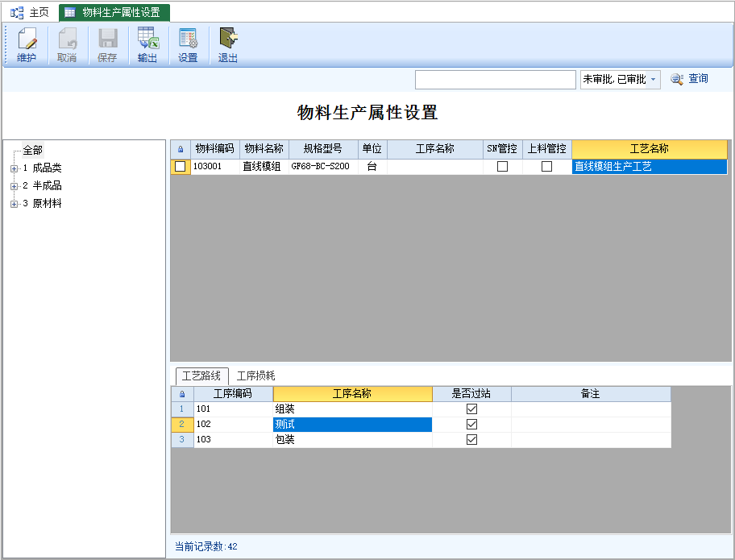
Task: Click process code cell 103
Action: click(234, 440)
